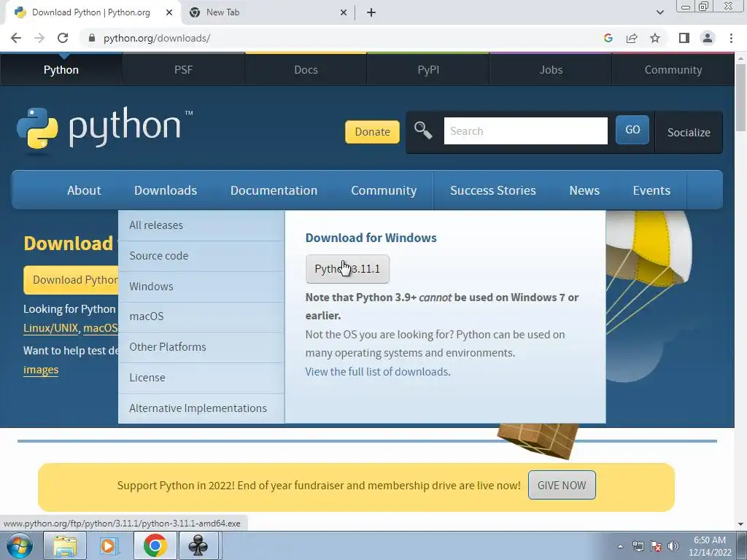
Task: Open View the full list of downloads link
Action: tap(378, 371)
